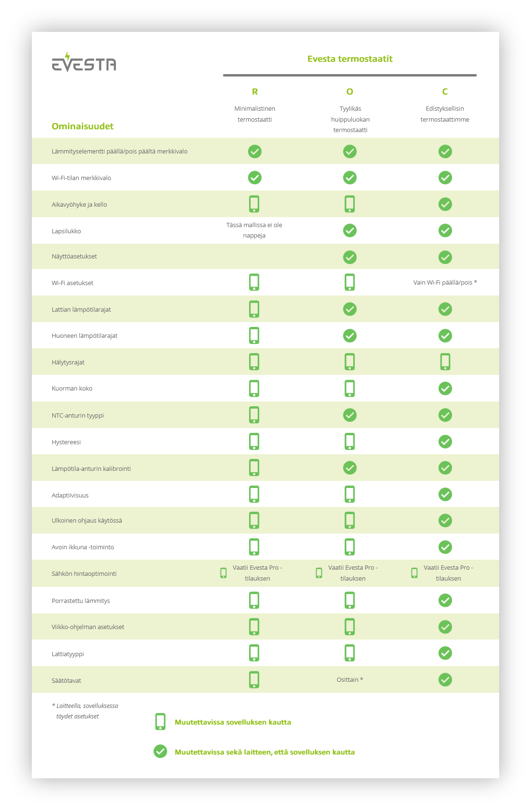Click phone icon for Aikavyöhyke ja kello, R column
Image resolution: width=531 pixels, height=812 pixels.
254,204
